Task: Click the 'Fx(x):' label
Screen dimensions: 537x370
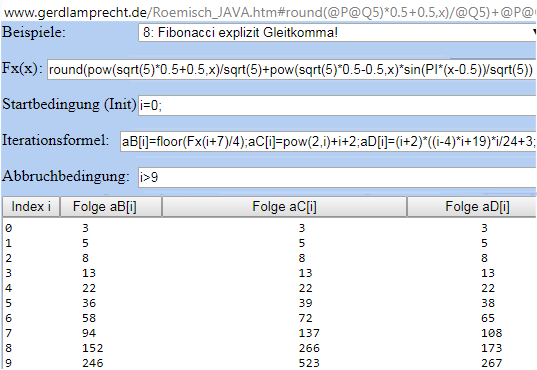Action: 22,69
